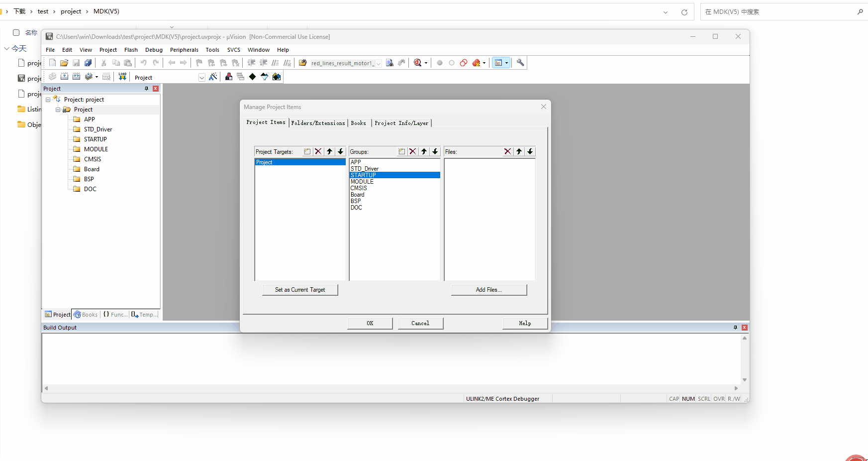
Task: Open Options for Target with the wand icon
Action: (213, 76)
